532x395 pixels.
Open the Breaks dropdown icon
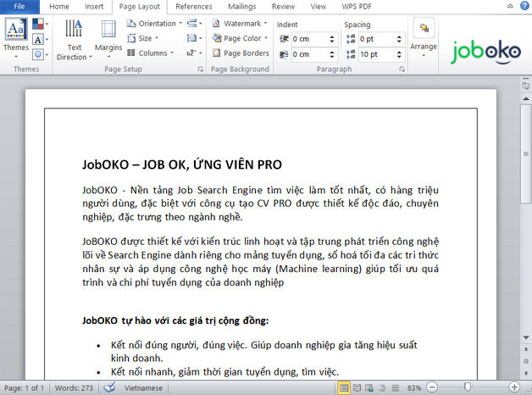pyautogui.click(x=194, y=24)
